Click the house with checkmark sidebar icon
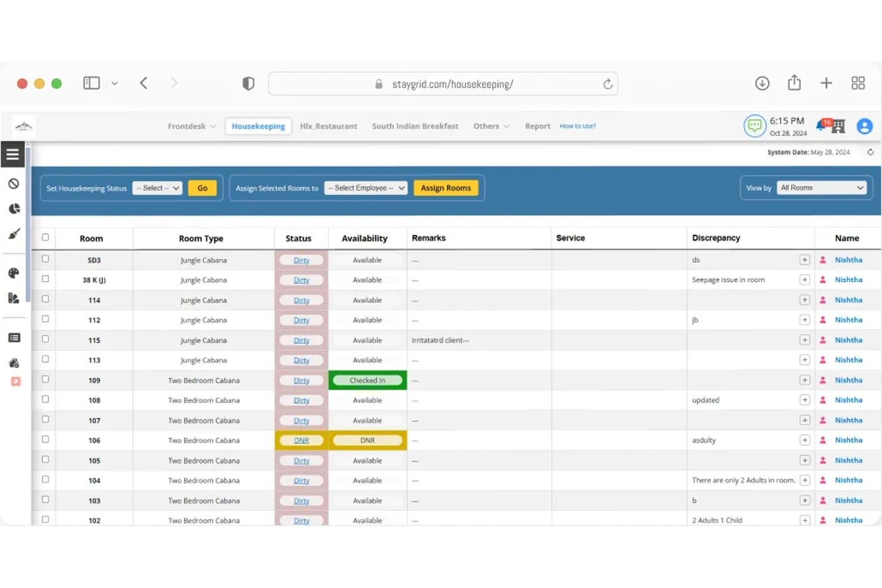Screen dimensions: 882x588 (14, 363)
